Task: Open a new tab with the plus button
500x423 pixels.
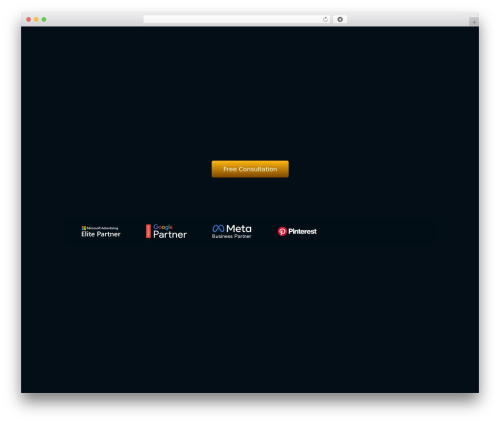Action: click(474, 22)
